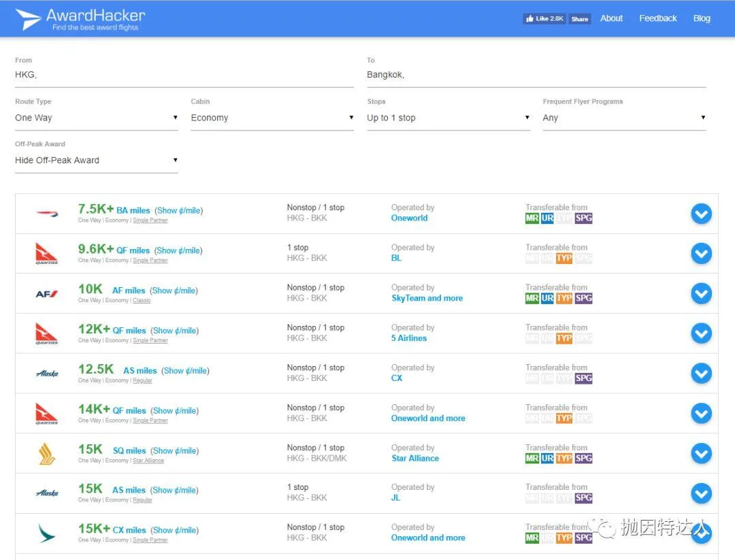
Task: Open the Oneworld operator link in BA row
Action: coord(409,218)
